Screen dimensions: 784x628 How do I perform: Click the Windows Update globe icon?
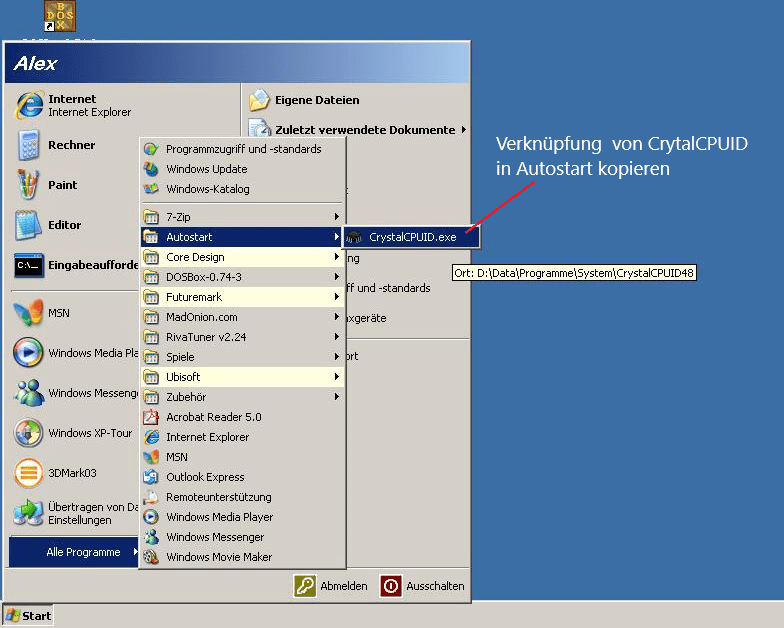(151, 169)
